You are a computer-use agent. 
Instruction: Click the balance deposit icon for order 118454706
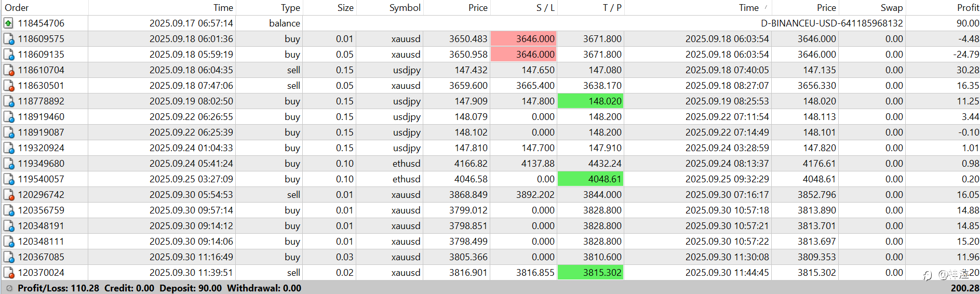(8, 23)
